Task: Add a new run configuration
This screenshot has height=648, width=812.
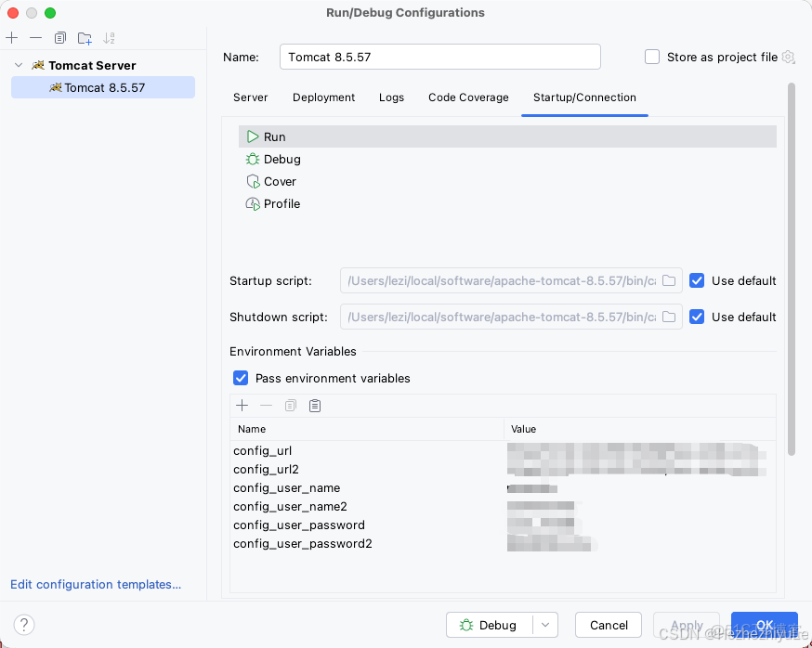Action: [13, 38]
